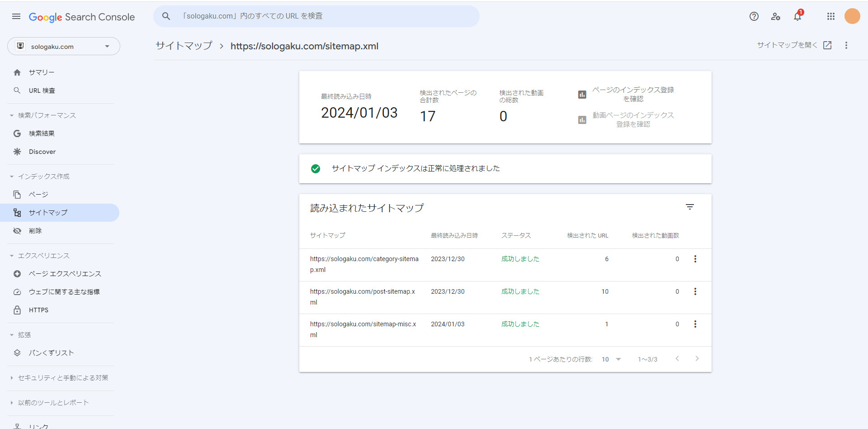Open user and permission settings icon
This screenshot has width=868, height=429.
click(x=776, y=17)
